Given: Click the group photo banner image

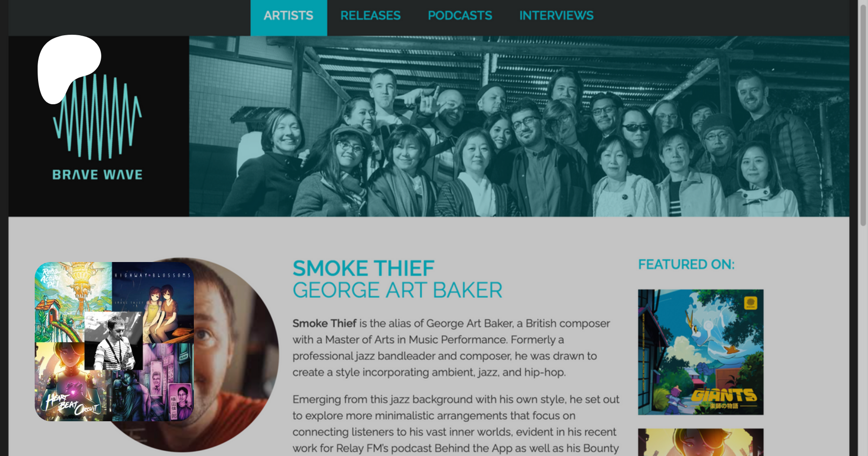Looking at the screenshot, I should point(519,126).
